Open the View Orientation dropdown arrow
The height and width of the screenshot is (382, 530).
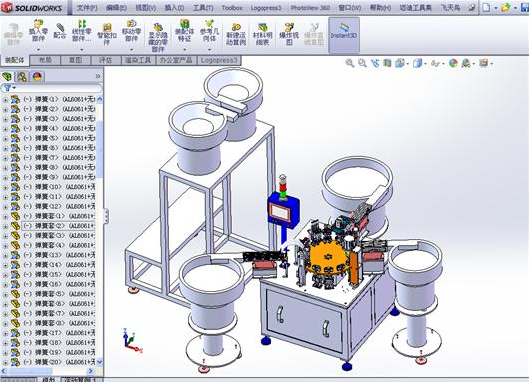click(408, 64)
